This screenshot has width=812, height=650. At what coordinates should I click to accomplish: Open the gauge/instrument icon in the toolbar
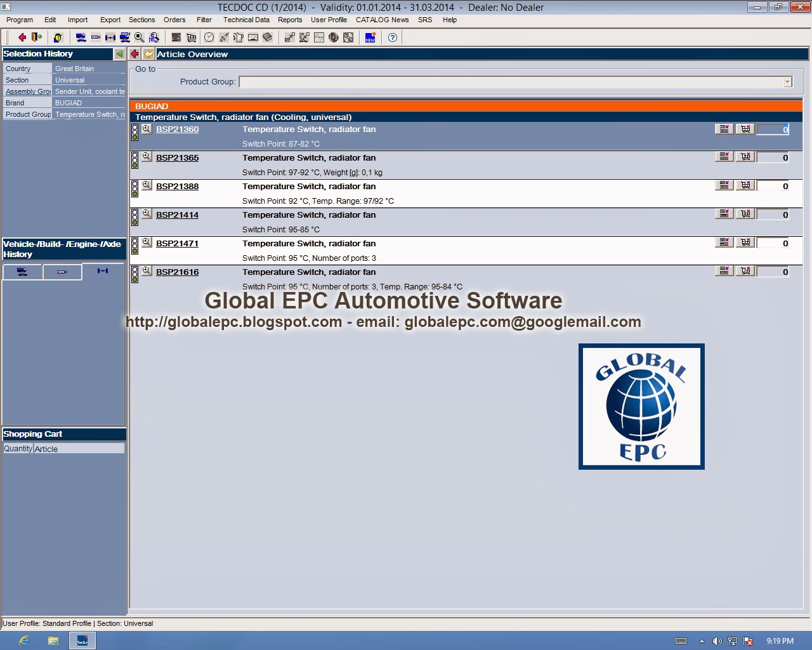(254, 37)
